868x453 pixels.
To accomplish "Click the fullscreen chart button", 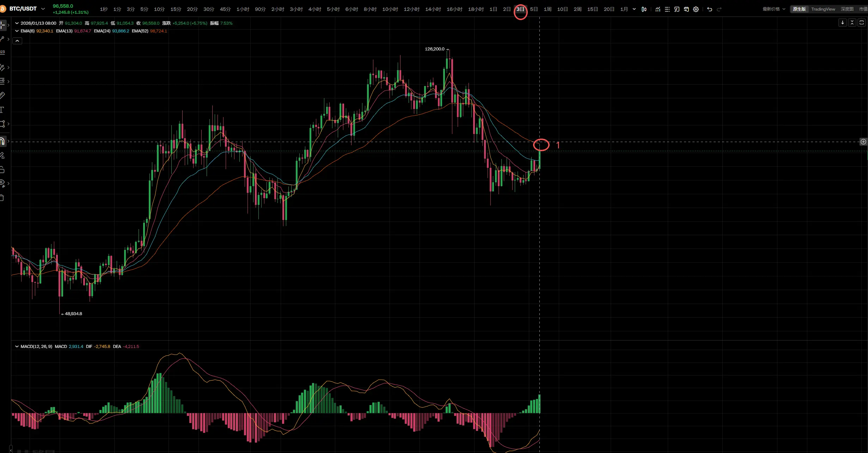I will tap(861, 23).
